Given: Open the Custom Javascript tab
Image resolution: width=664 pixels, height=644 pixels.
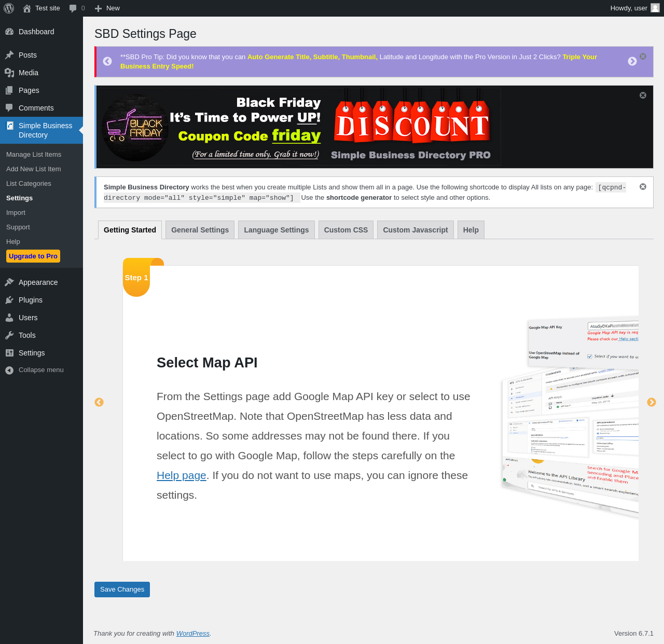Looking at the screenshot, I should point(416,230).
